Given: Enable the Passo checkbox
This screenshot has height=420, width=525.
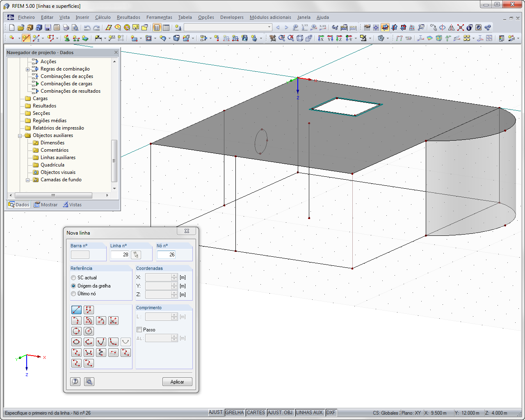Looking at the screenshot, I should [x=139, y=329].
